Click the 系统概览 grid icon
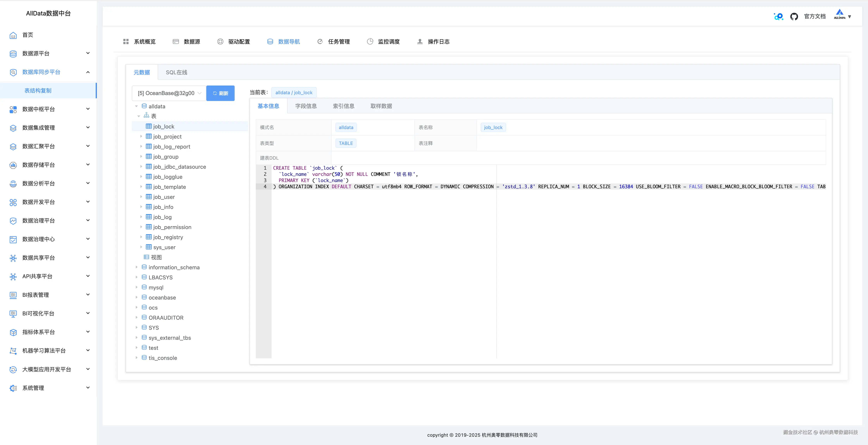868x445 pixels. tap(126, 41)
